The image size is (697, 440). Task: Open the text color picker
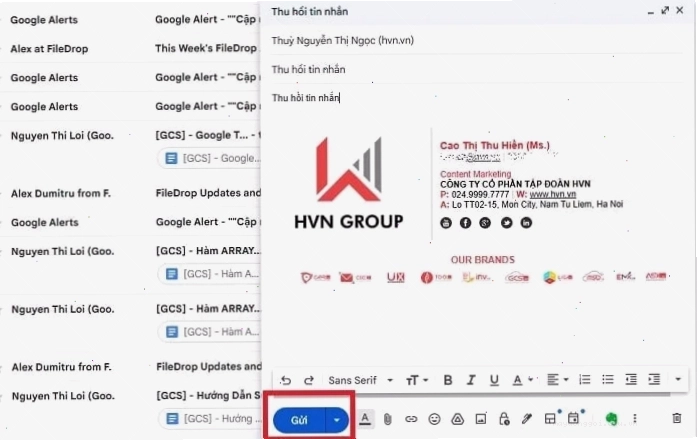click(522, 380)
